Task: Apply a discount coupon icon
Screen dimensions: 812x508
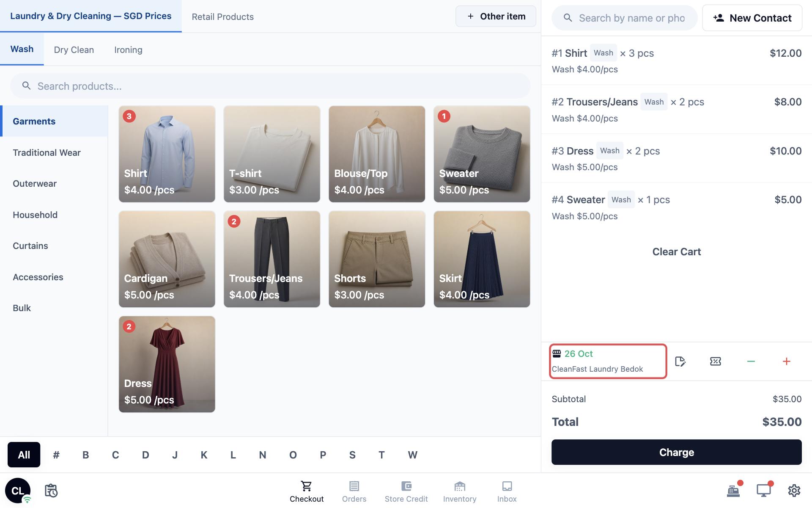Action: coord(716,362)
